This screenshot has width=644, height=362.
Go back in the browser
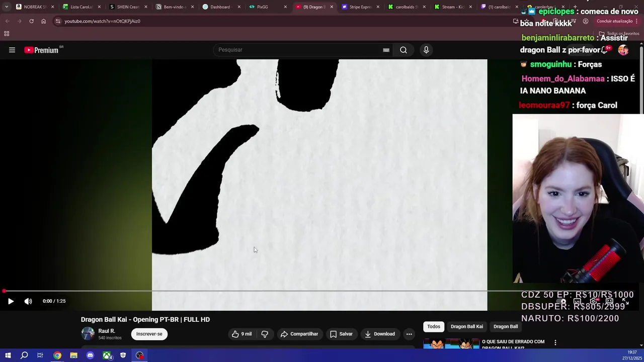(7, 21)
